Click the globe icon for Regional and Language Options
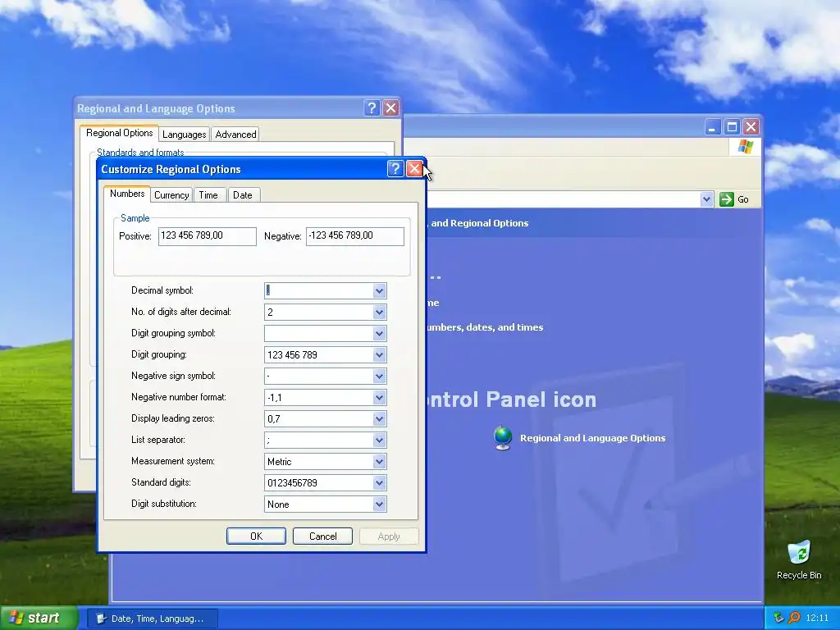Screen dimensions: 840x630 pyautogui.click(x=503, y=438)
